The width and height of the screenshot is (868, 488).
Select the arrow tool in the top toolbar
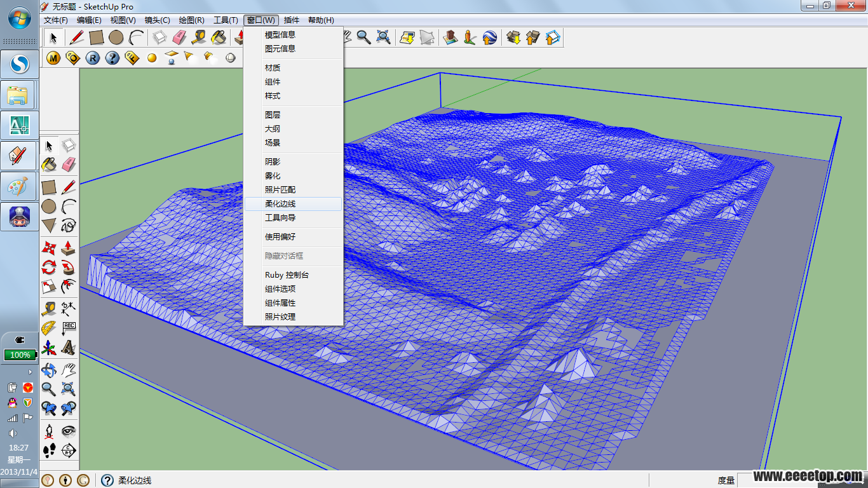[x=55, y=37]
